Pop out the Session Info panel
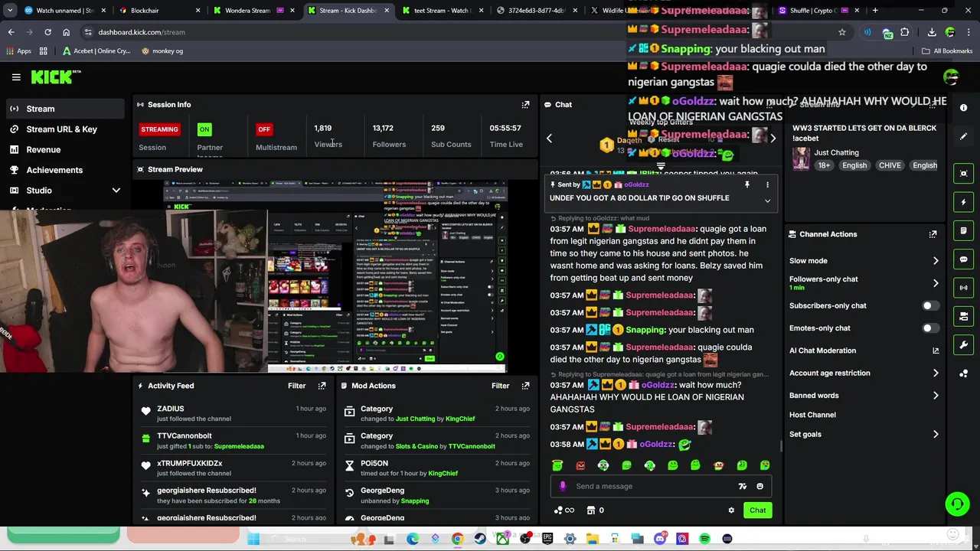 click(x=525, y=105)
